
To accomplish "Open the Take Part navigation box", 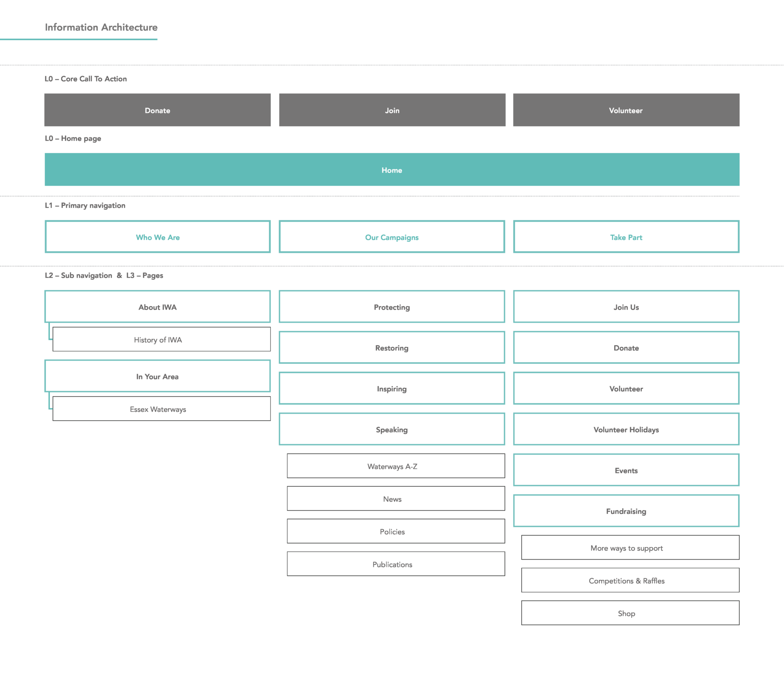I will click(626, 237).
